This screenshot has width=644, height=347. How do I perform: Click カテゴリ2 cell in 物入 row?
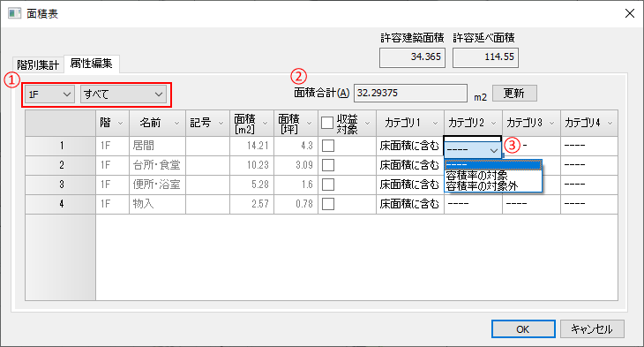(473, 204)
